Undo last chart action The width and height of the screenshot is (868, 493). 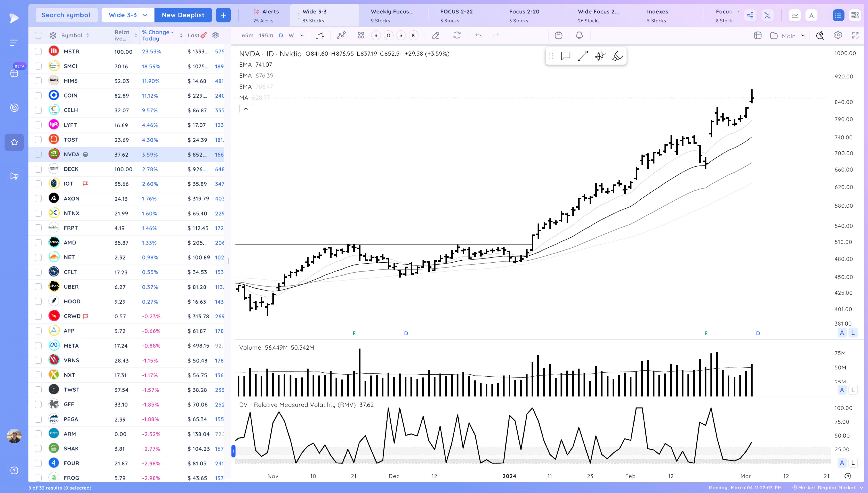click(x=478, y=35)
